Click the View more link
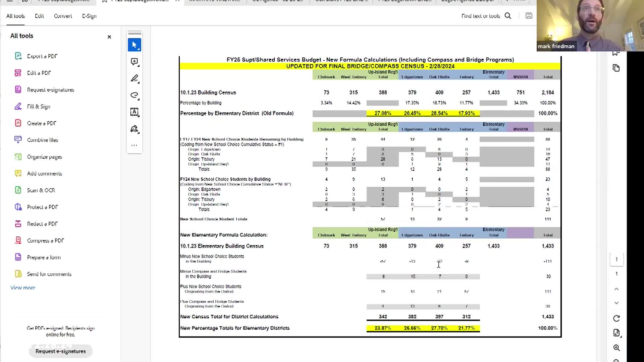This screenshot has width=644, height=362. point(23,288)
